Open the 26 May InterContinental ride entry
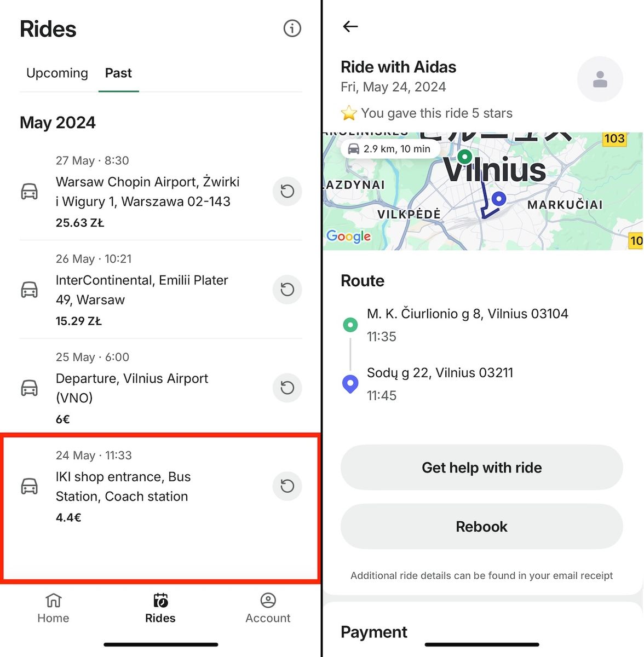Screen dimensions: 644x657 pos(142,290)
